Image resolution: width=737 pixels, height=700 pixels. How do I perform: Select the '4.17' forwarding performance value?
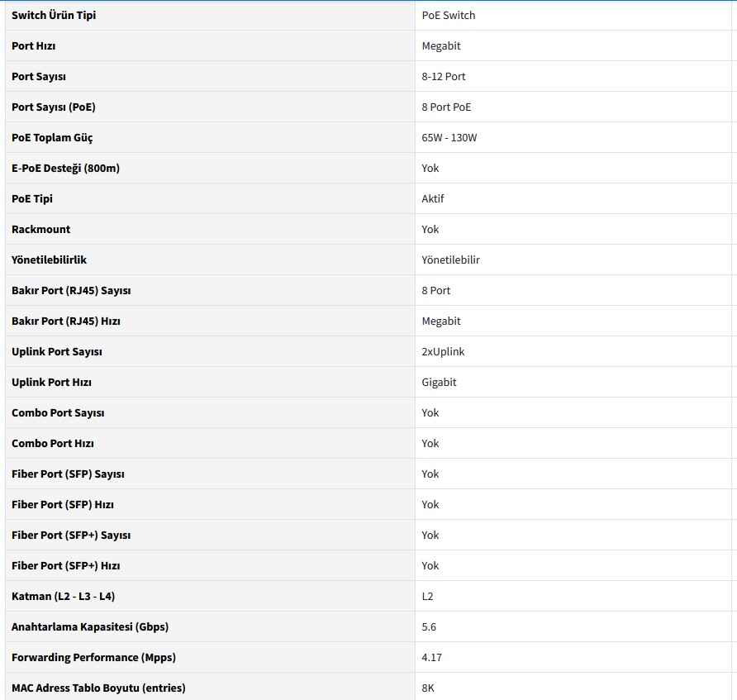click(431, 657)
